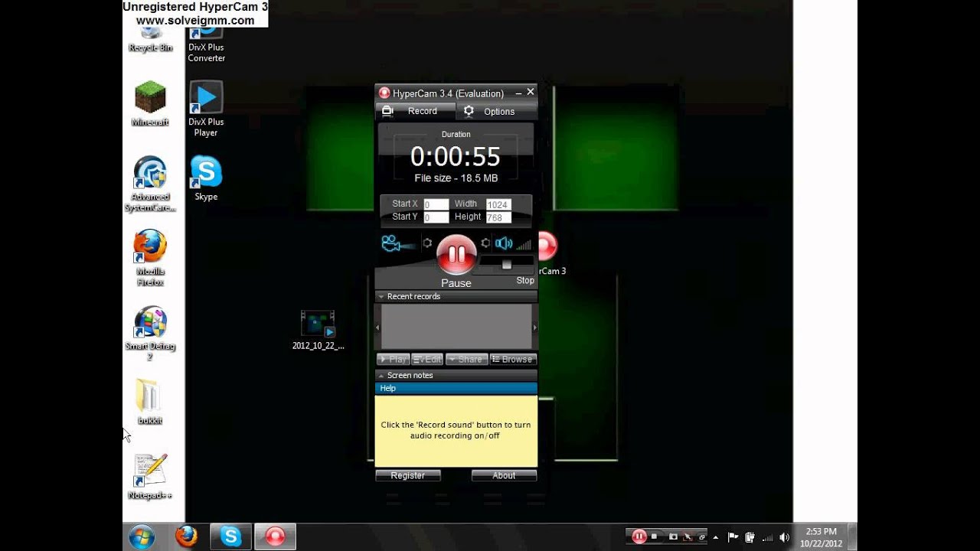This screenshot has height=551, width=980.
Task: Select the 2012_10_22 video file on the desktop
Action: tap(318, 330)
